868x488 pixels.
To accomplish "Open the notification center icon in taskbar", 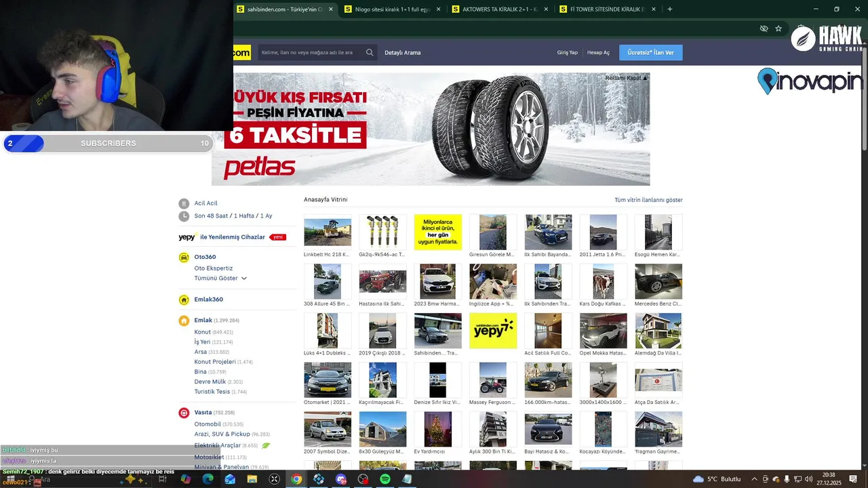I will pos(853,479).
